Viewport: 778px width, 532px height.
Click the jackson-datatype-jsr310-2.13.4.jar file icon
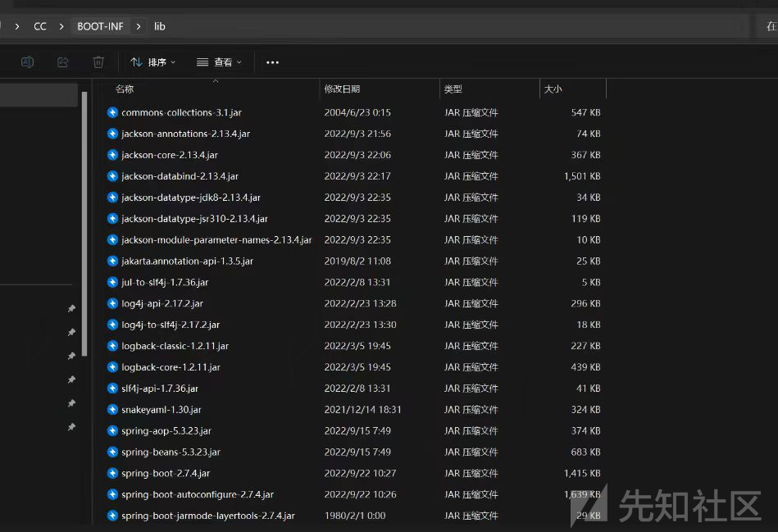[112, 218]
